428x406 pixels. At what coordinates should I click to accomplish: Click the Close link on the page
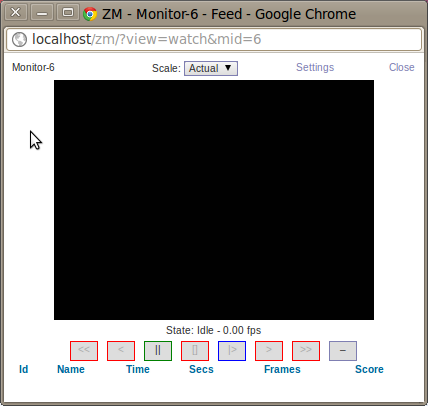(x=402, y=67)
